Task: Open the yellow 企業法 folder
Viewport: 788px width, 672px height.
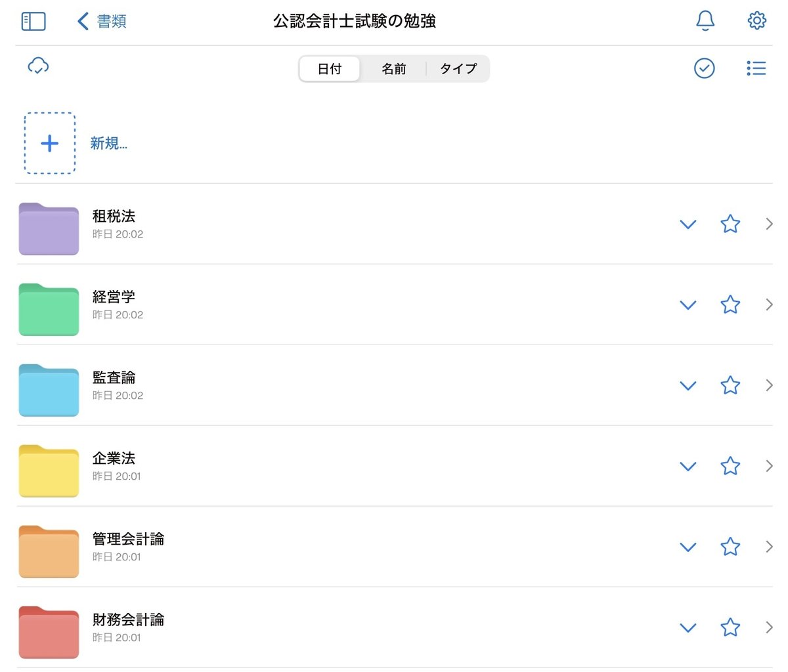Action: point(49,471)
